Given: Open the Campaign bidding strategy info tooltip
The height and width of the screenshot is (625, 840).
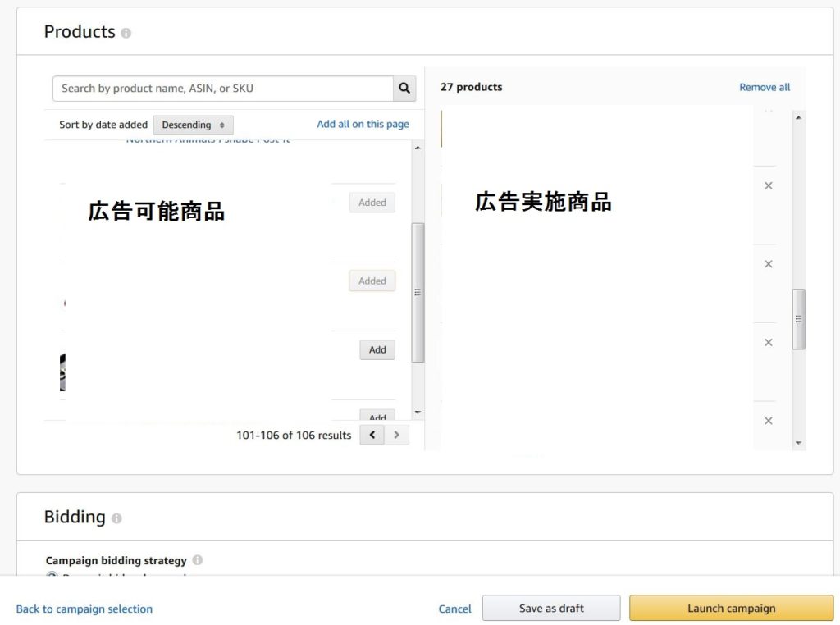Looking at the screenshot, I should 197,561.
